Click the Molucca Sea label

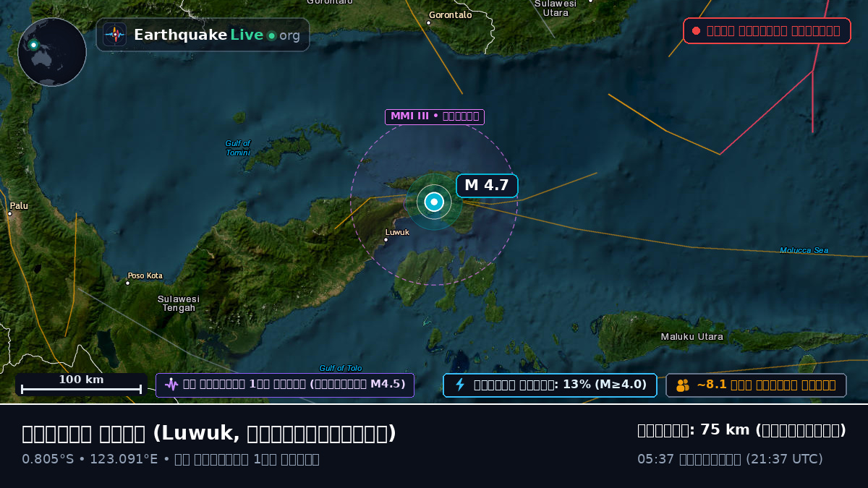(x=804, y=250)
